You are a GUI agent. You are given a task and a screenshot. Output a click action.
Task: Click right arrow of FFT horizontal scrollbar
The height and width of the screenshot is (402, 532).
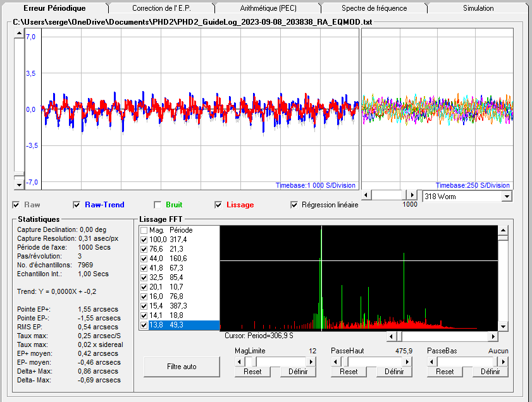click(494, 336)
